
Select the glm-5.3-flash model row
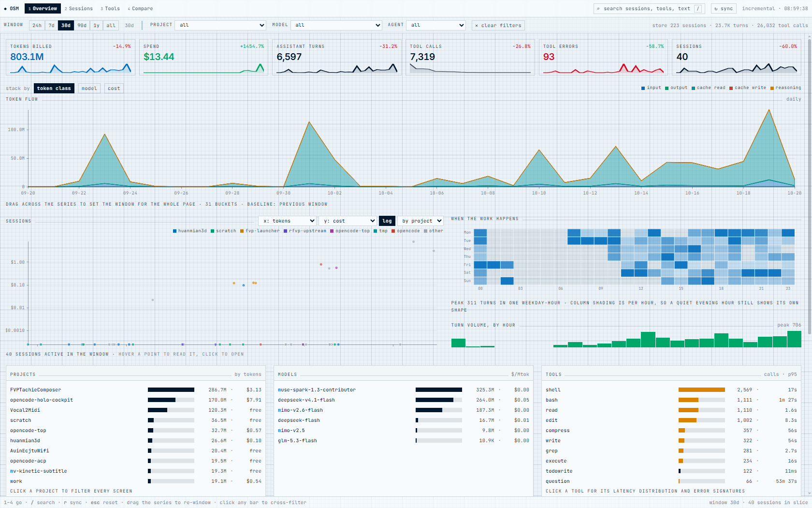tap(404, 440)
